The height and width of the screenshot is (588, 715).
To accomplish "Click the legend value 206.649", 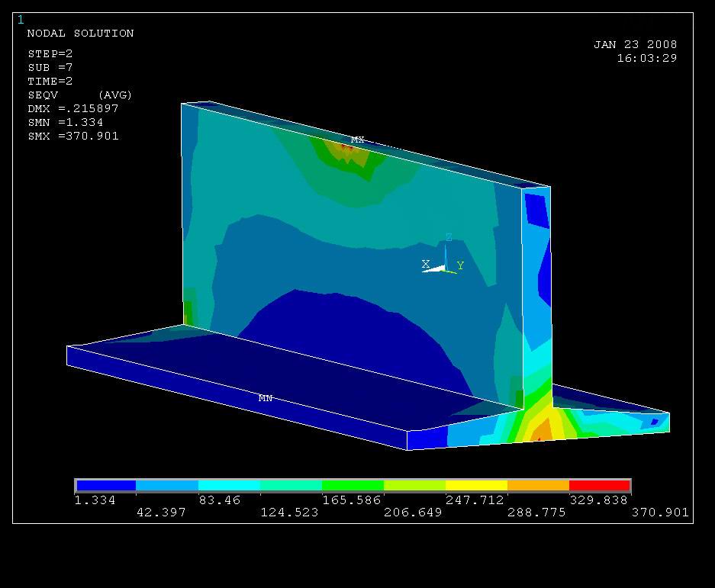I will pos(413,512).
